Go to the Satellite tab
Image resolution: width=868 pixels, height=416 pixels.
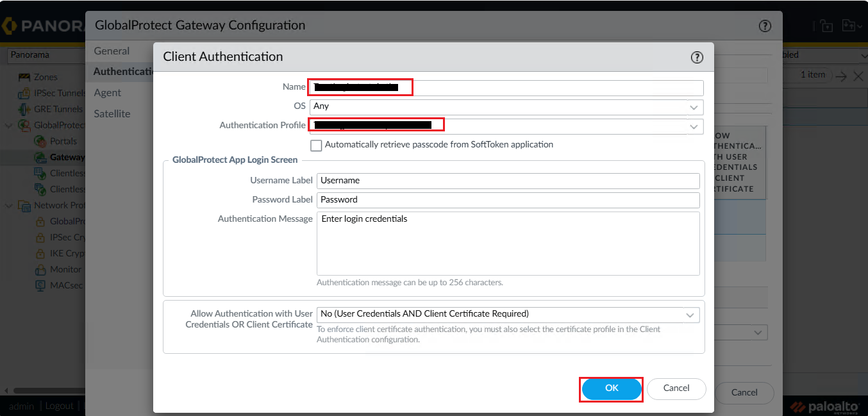[x=112, y=114]
